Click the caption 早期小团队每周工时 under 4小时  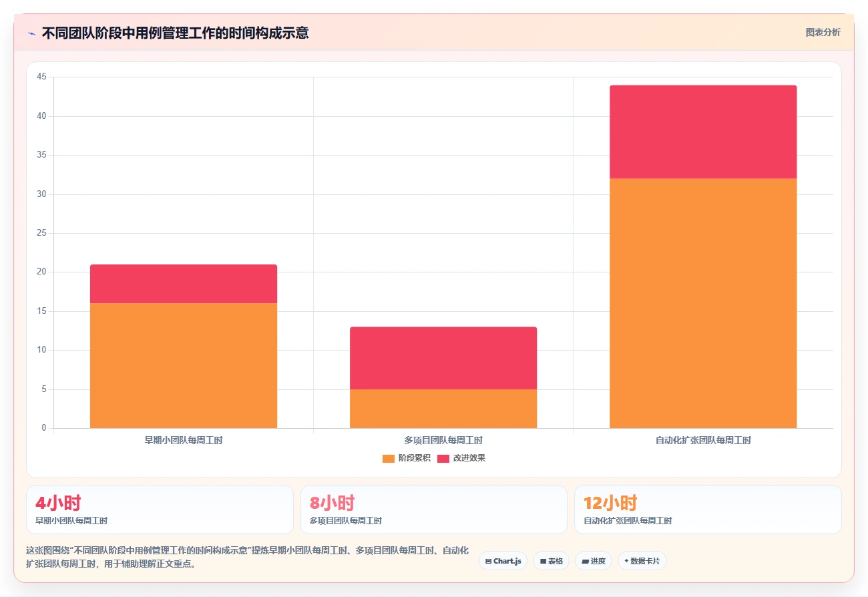coord(71,521)
